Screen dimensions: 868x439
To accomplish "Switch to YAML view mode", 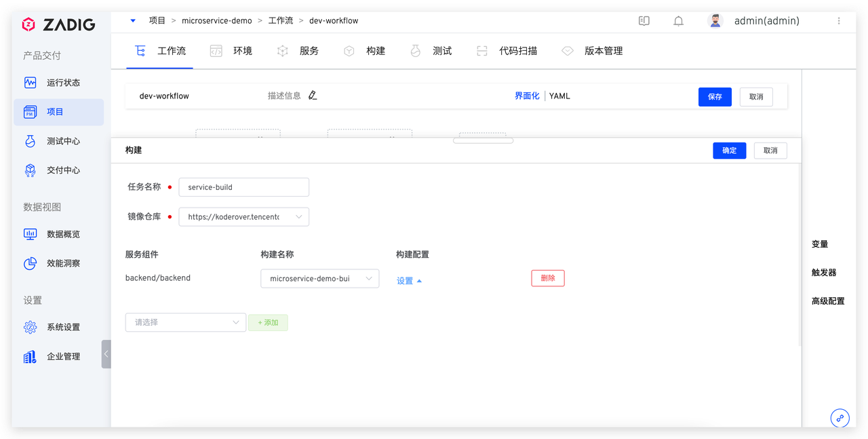I will 559,96.
